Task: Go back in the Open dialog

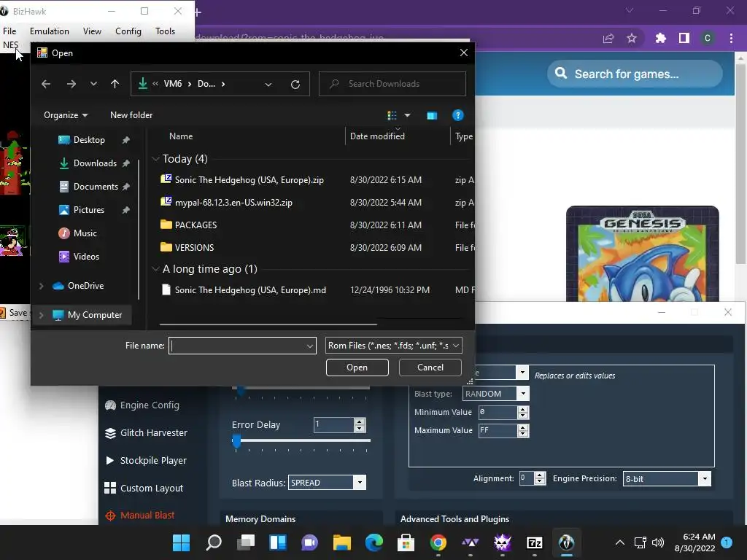Action: (x=46, y=84)
